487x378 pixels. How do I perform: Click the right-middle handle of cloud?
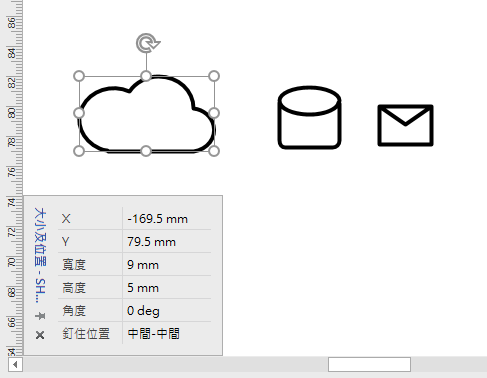[214, 113]
